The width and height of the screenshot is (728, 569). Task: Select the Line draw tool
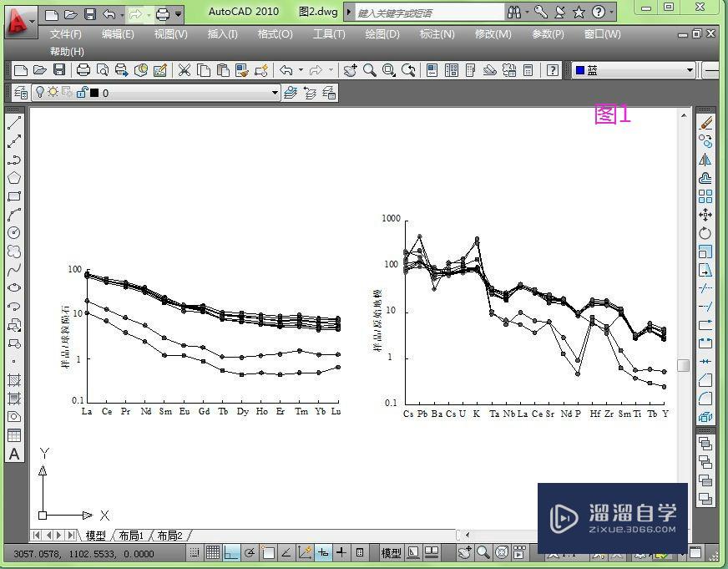(x=14, y=123)
